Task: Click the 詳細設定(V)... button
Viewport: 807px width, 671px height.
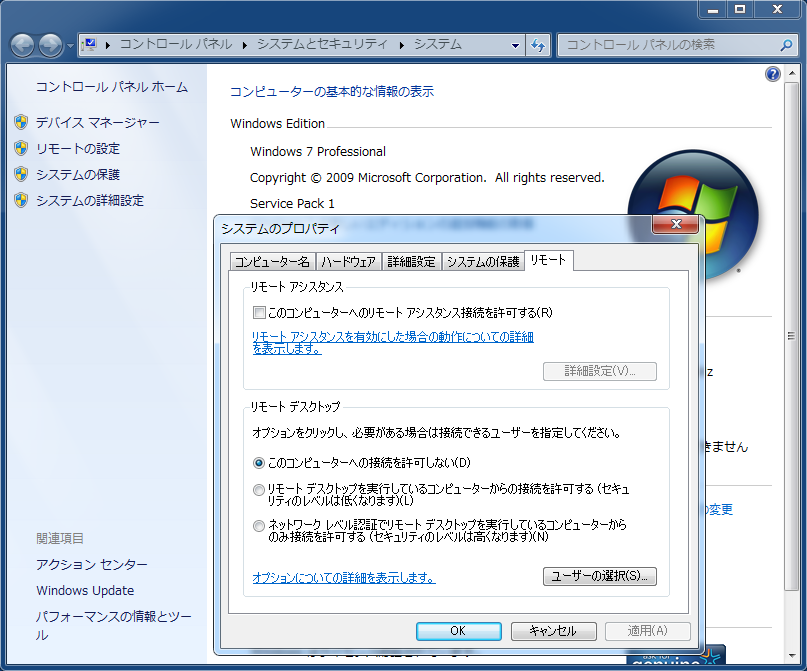Action: (x=600, y=371)
